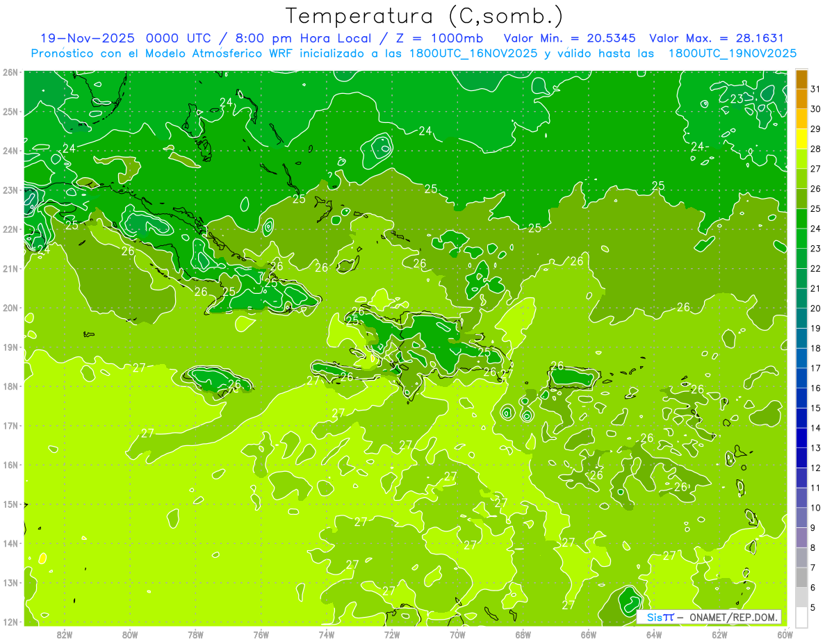This screenshot has height=644, width=834.
Task: Click the color bar label "12"
Action: pos(816,468)
